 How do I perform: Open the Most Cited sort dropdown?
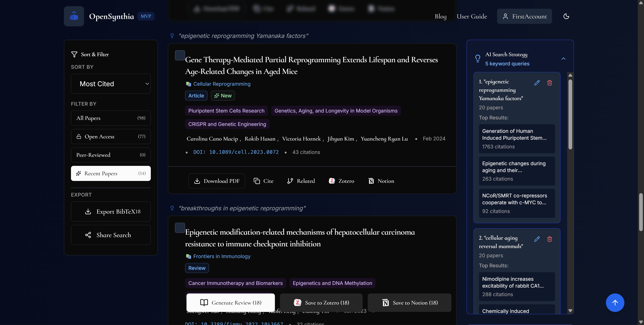111,84
